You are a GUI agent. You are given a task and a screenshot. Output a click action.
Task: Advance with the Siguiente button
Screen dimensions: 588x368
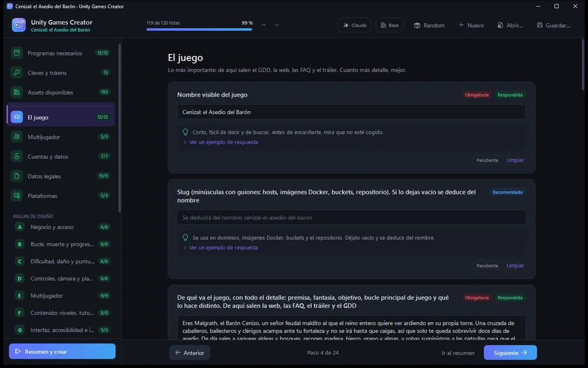point(510,353)
